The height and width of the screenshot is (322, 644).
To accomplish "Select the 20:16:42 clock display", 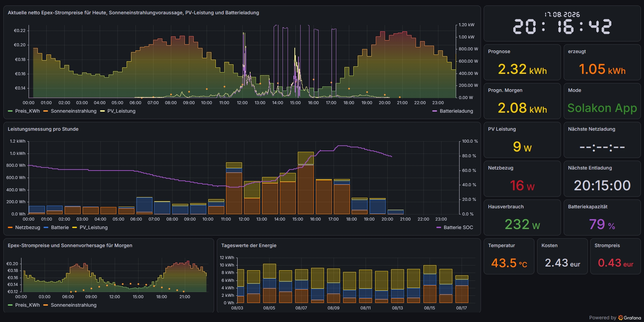I will [562, 27].
